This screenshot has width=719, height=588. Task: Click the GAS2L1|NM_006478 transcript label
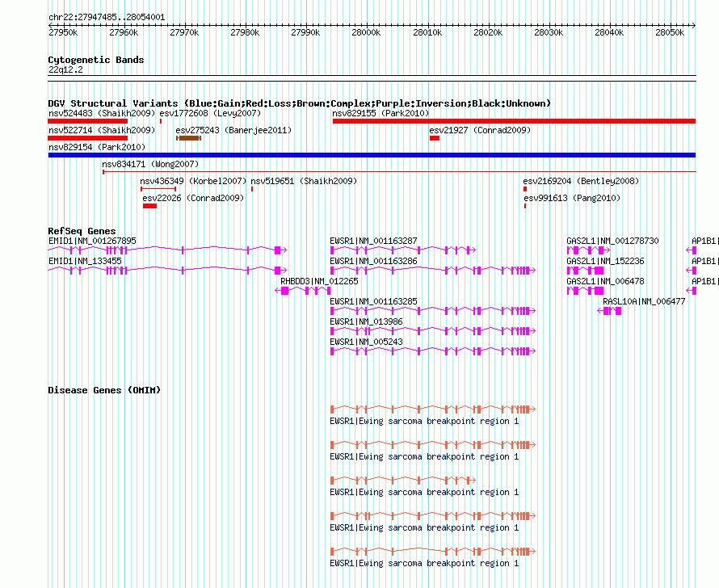tap(605, 281)
